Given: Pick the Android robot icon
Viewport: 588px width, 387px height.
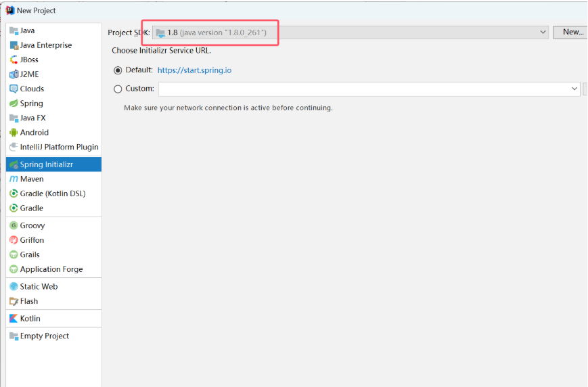Looking at the screenshot, I should pyautogui.click(x=14, y=133).
